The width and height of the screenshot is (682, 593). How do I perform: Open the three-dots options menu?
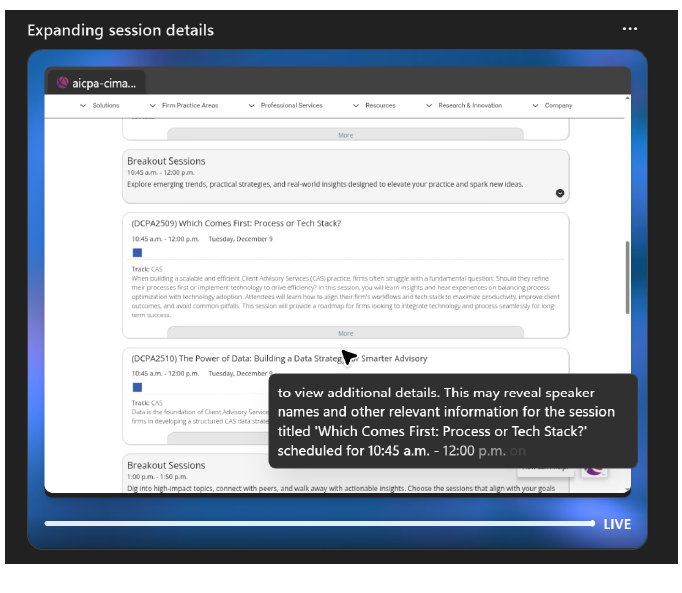629,29
